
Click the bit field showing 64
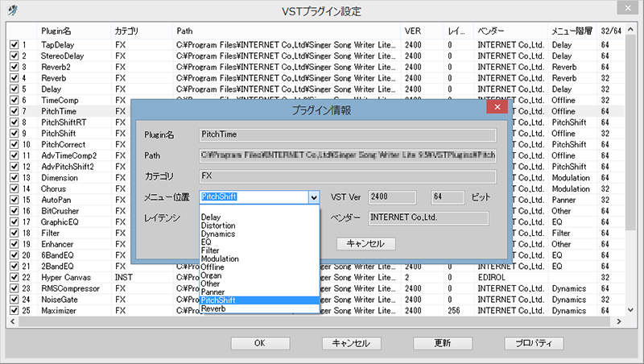(x=448, y=197)
